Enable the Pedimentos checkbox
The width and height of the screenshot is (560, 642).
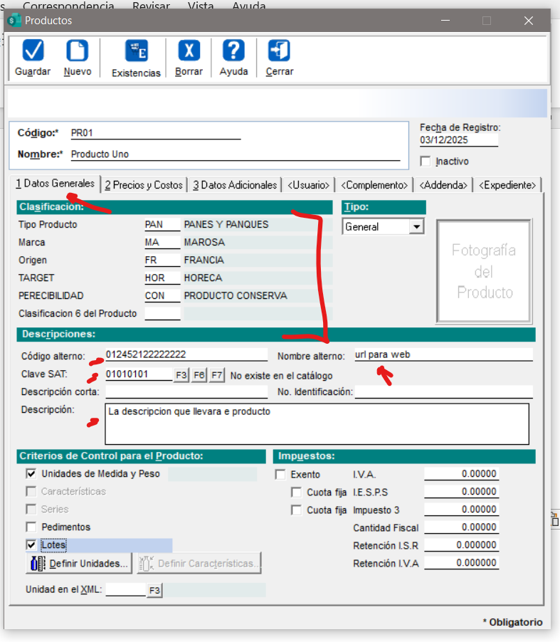(x=31, y=527)
